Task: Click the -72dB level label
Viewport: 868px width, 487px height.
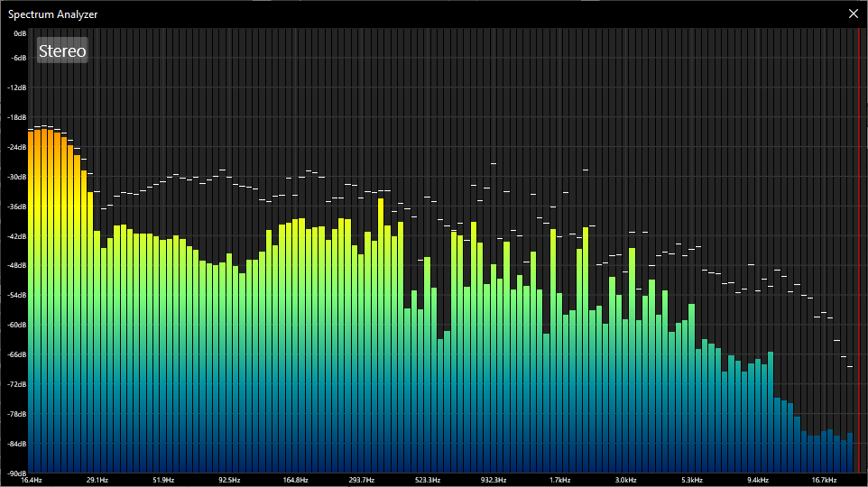Action: 17,384
